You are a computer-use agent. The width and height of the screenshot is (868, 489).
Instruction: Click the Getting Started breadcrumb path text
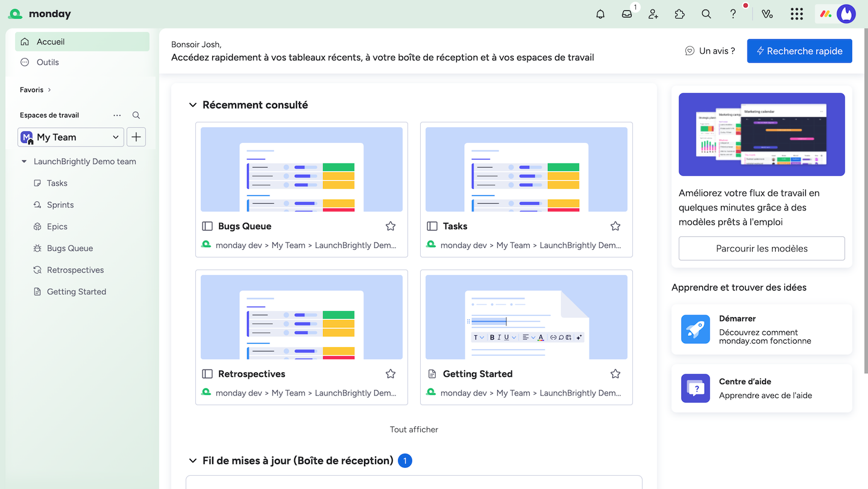point(531,393)
